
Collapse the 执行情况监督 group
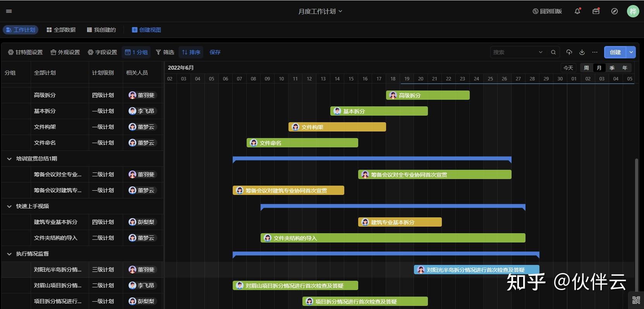point(9,254)
